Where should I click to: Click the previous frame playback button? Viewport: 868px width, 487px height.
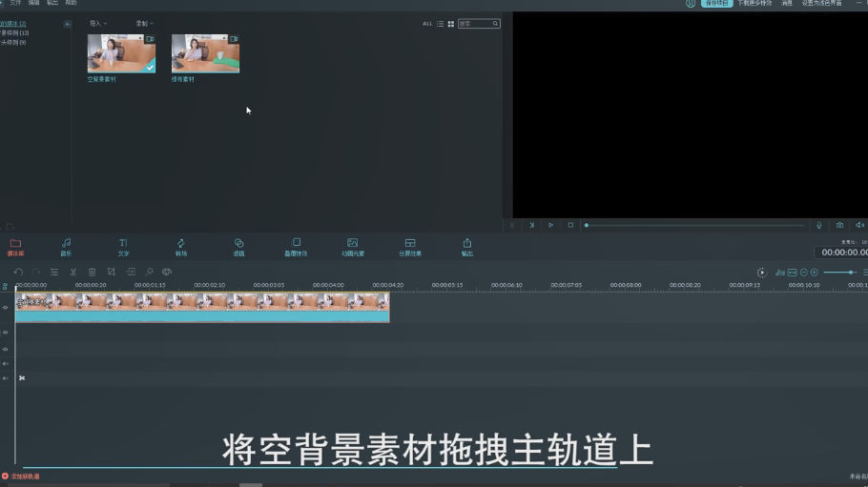click(x=512, y=225)
